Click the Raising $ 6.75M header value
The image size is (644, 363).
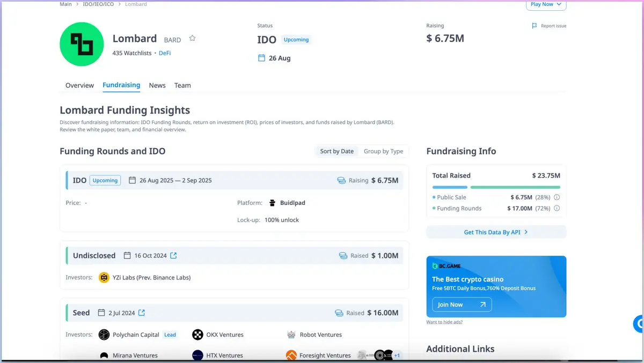[x=445, y=38]
